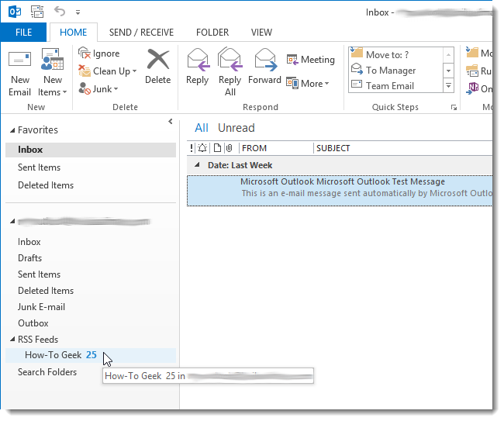Reply with a Meeting

[310, 60]
